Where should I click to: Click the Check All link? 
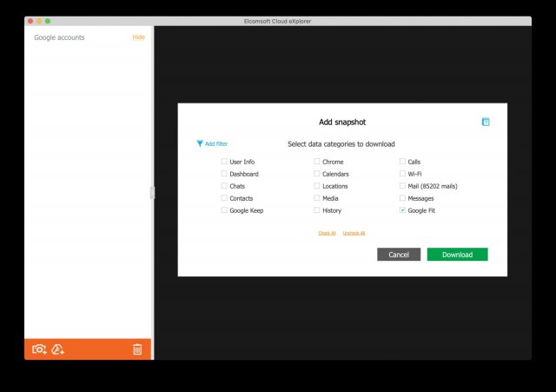(327, 233)
